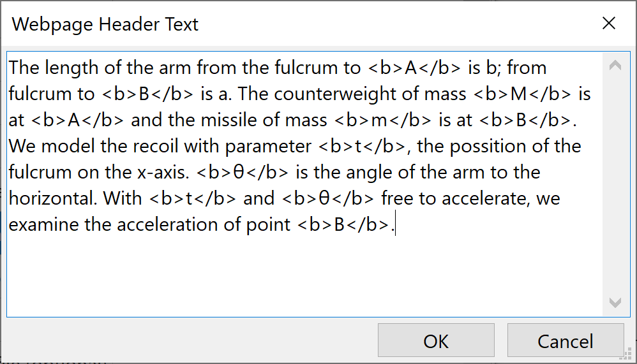Click the Webpage Header Text title bar
The width and height of the screenshot is (637, 364).
point(255,24)
